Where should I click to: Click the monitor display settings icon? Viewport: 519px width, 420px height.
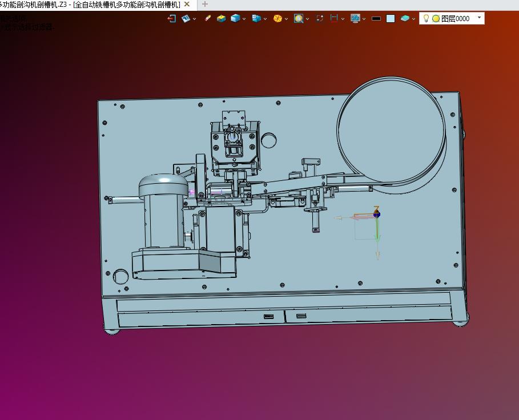click(355, 18)
